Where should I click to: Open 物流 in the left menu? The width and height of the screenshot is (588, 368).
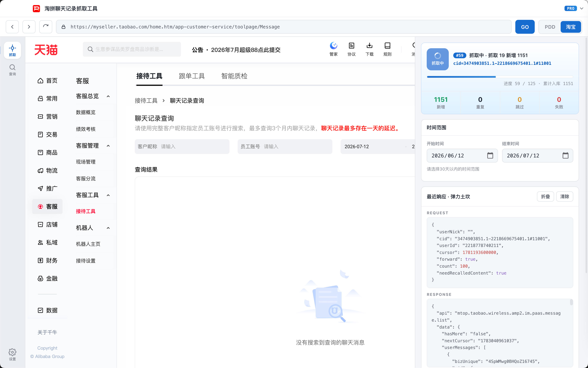[x=47, y=171]
